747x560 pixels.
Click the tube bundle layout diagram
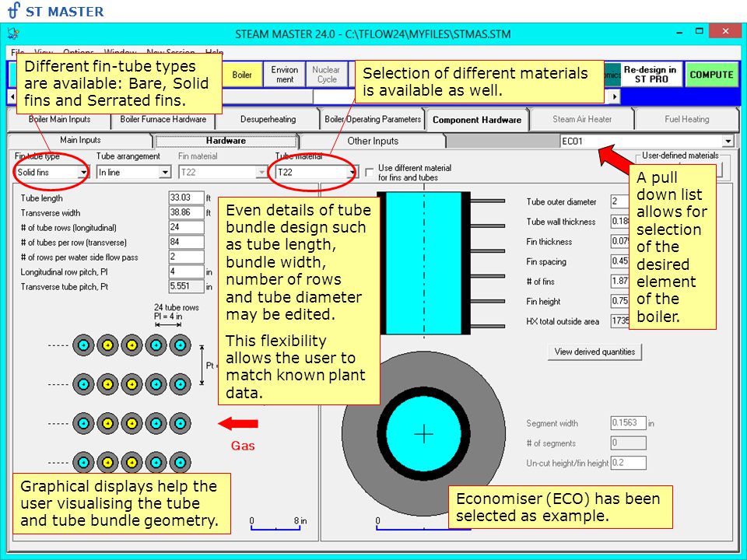[132, 404]
